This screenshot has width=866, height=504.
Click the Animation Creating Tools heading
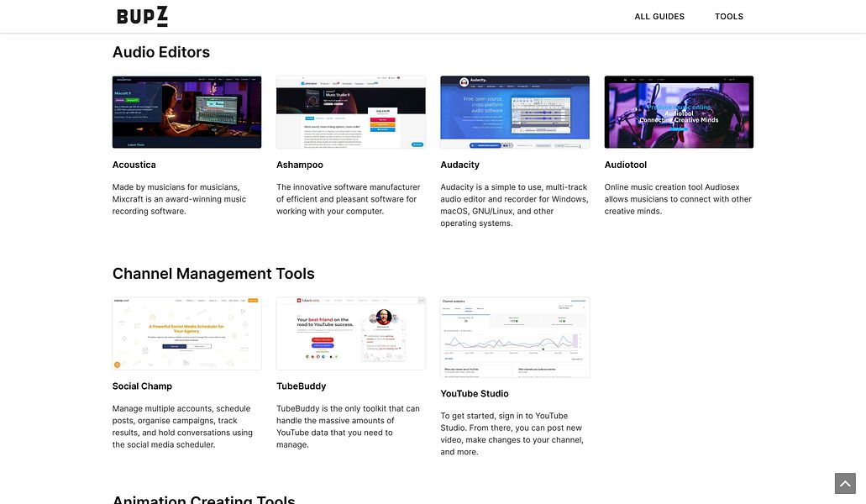[x=204, y=498]
